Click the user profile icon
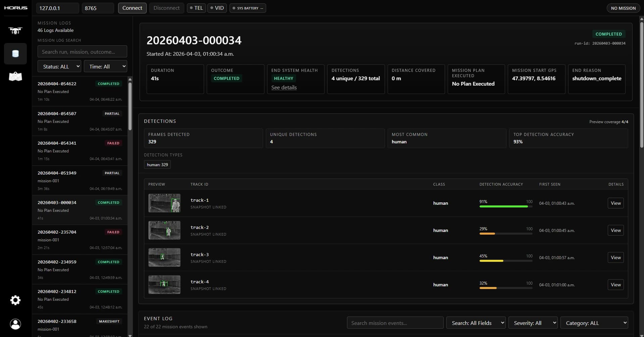Screen dimensions: 644x337 pyautogui.click(x=15, y=324)
